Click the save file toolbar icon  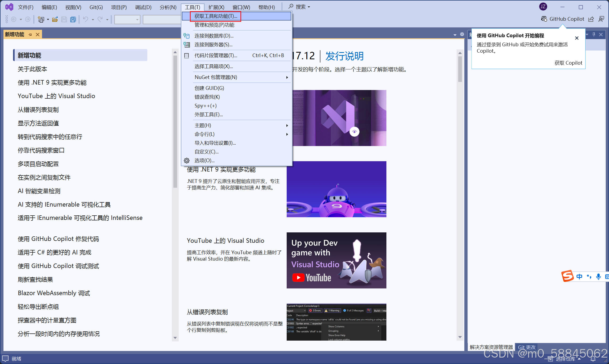coord(64,19)
